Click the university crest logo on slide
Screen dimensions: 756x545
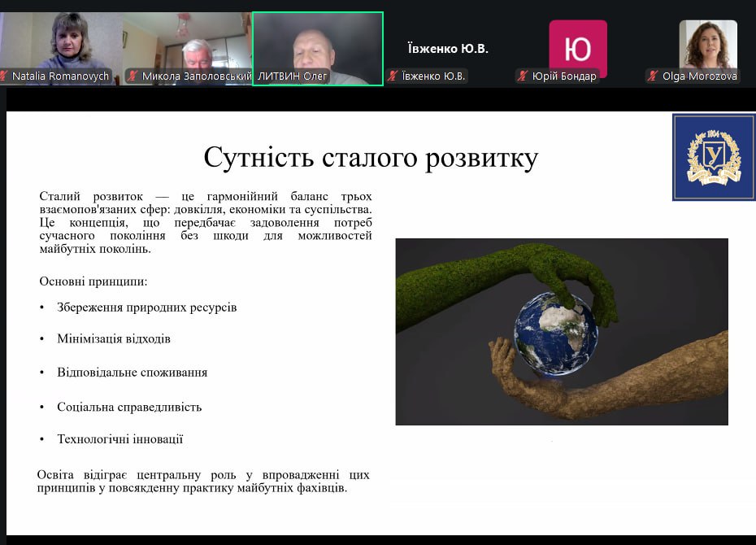714,157
